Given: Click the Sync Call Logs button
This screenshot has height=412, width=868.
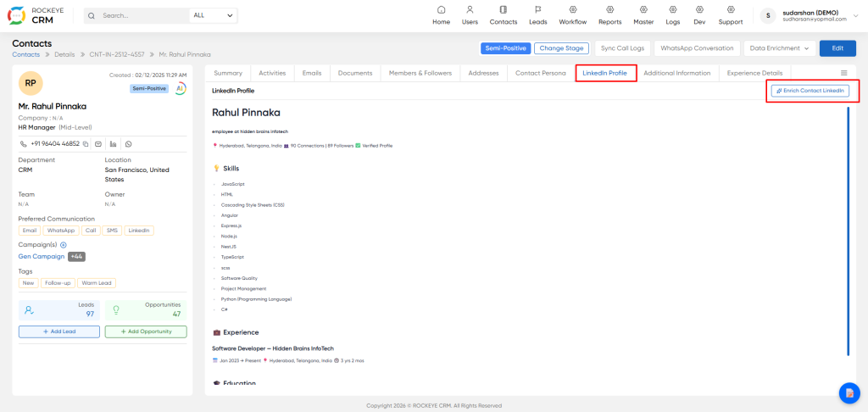Looking at the screenshot, I should point(623,48).
